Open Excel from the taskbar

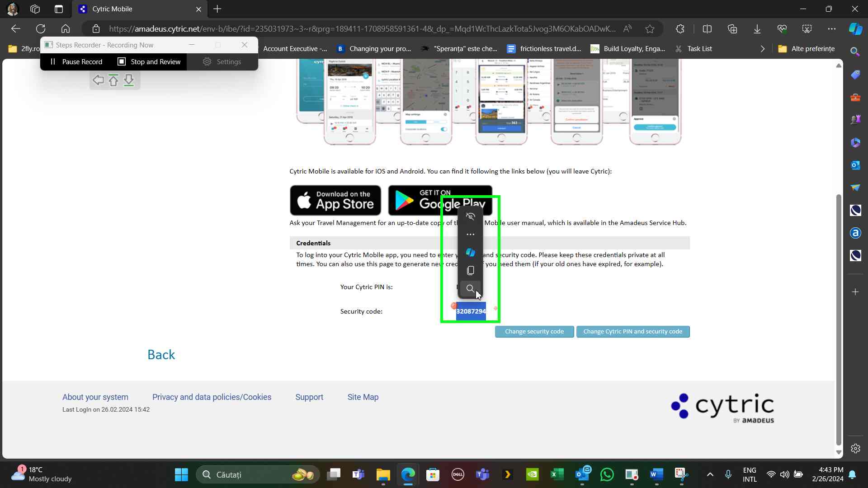coord(557,474)
